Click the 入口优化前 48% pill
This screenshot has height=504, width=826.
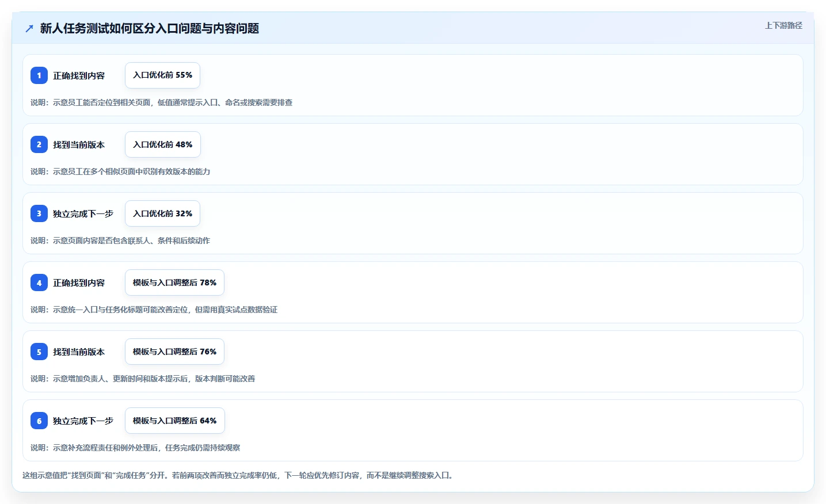pos(163,144)
